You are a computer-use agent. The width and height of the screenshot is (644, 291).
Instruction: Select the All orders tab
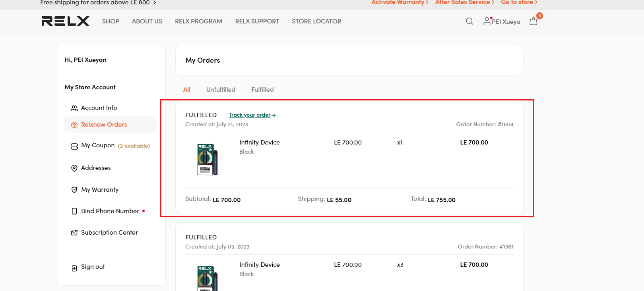click(x=186, y=90)
